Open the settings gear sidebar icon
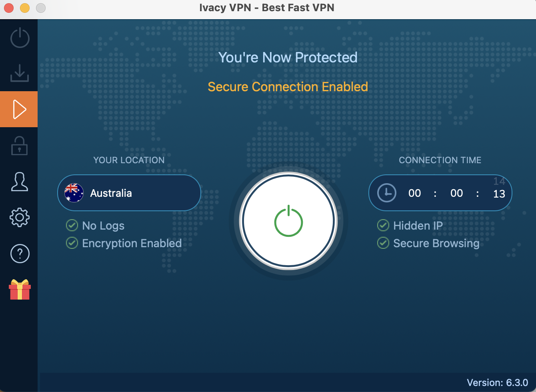This screenshot has height=392, width=536. pyautogui.click(x=20, y=218)
